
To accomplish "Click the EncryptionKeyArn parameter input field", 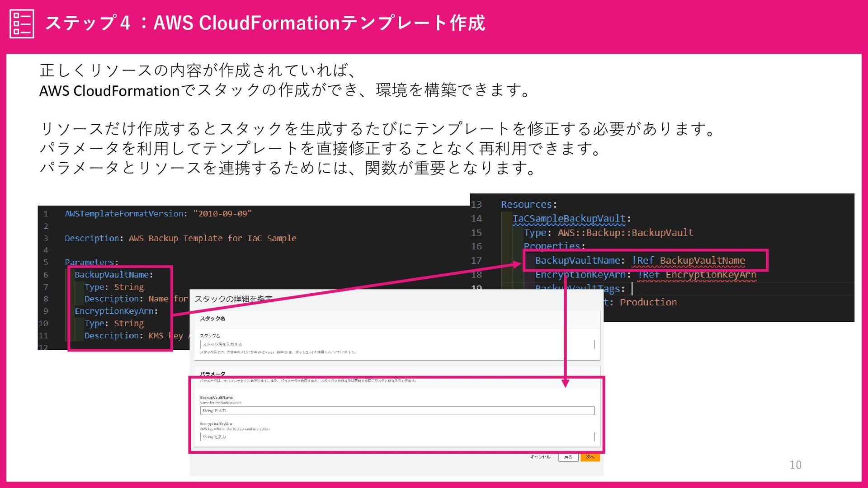I will coord(397,437).
